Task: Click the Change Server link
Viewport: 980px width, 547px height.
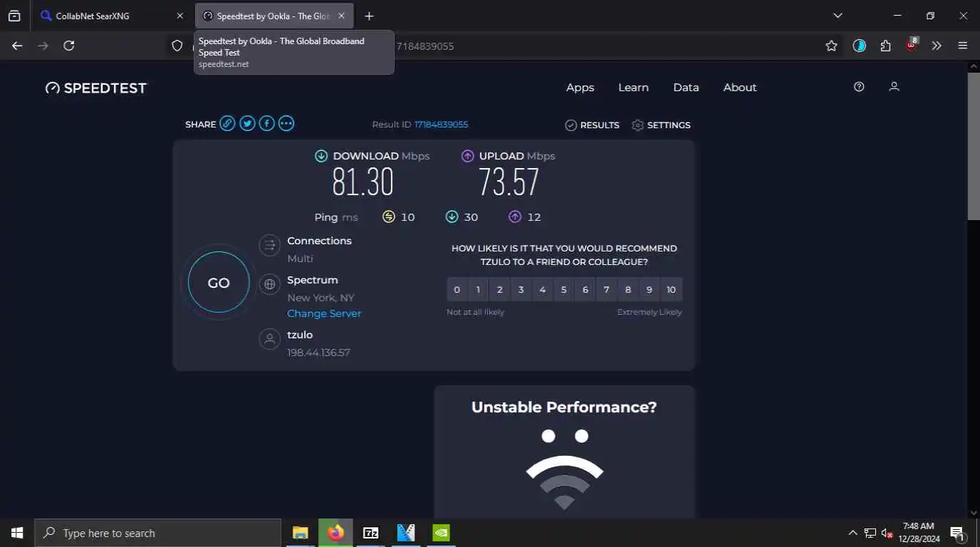Action: 324,313
